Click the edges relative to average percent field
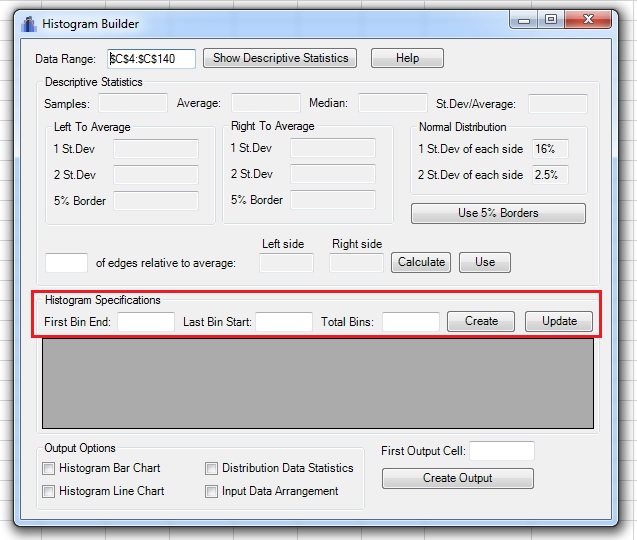Image resolution: width=637 pixels, height=540 pixels. tap(66, 263)
